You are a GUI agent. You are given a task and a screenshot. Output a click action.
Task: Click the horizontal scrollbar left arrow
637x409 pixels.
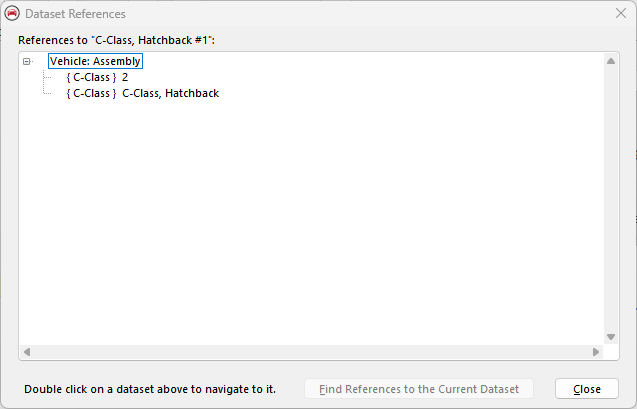point(27,352)
